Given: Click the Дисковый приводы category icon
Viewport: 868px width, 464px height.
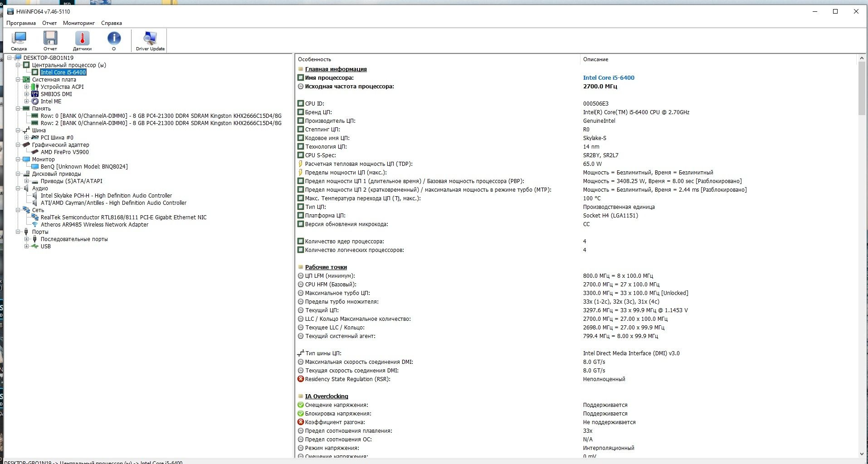Looking at the screenshot, I should (x=26, y=174).
